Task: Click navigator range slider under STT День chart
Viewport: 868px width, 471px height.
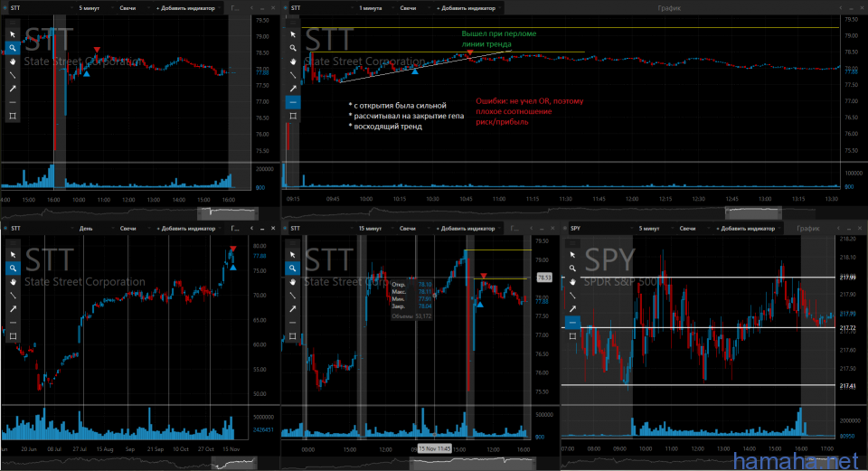Action: pos(235,463)
